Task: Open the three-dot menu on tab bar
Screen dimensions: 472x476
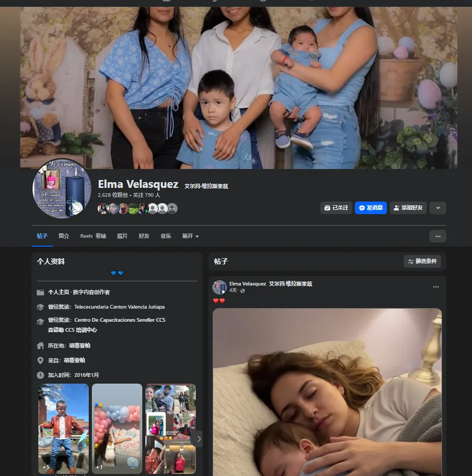Action: pyautogui.click(x=438, y=237)
